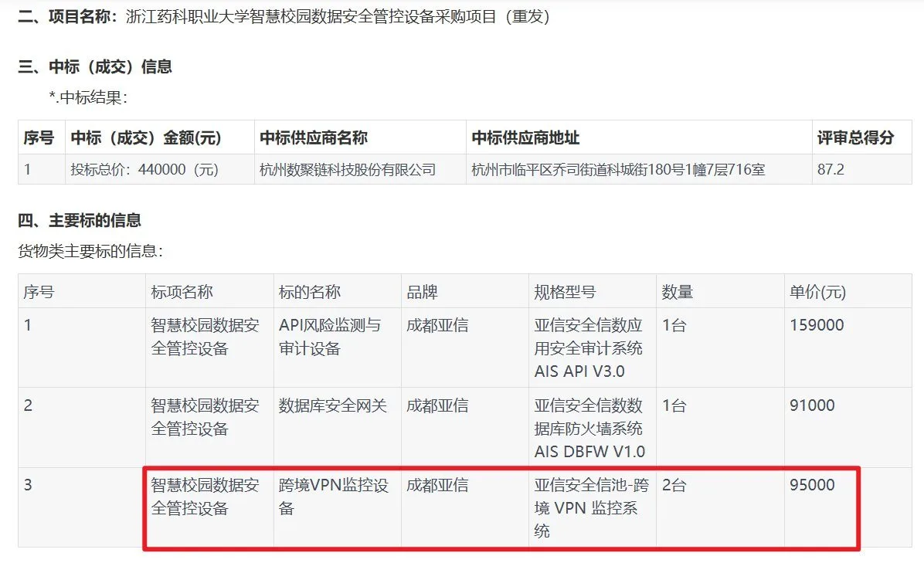Click the unit price 159000

coord(817,325)
